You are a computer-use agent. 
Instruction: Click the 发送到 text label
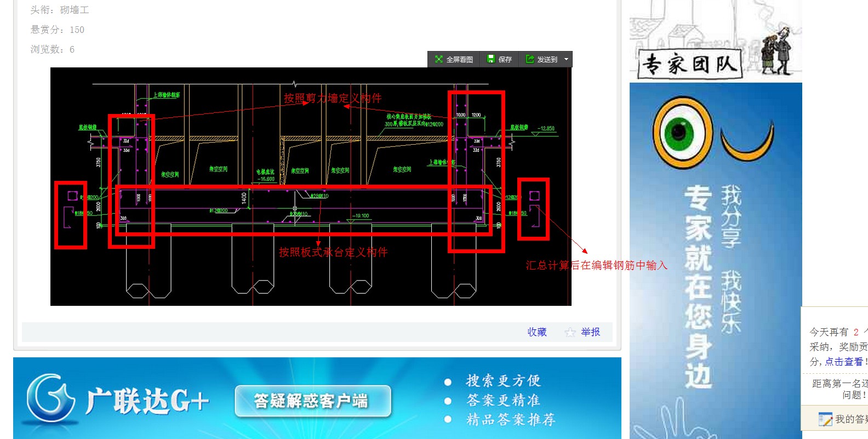click(547, 59)
